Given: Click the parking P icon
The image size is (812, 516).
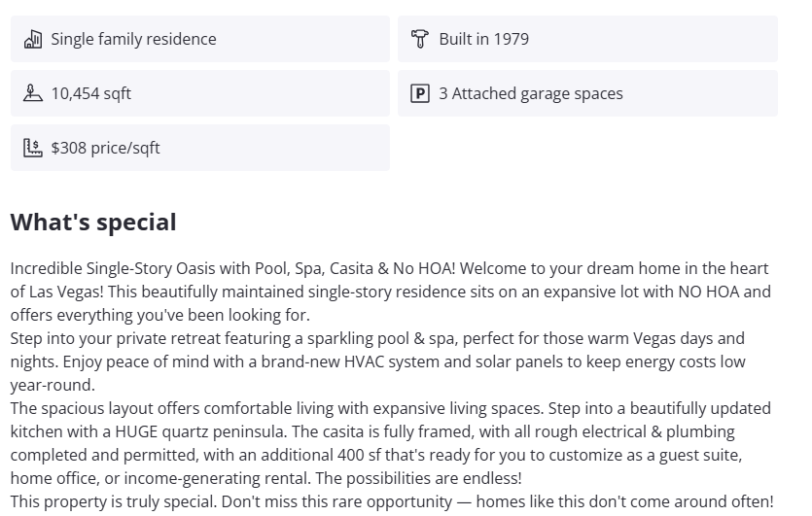Looking at the screenshot, I should [x=420, y=93].
